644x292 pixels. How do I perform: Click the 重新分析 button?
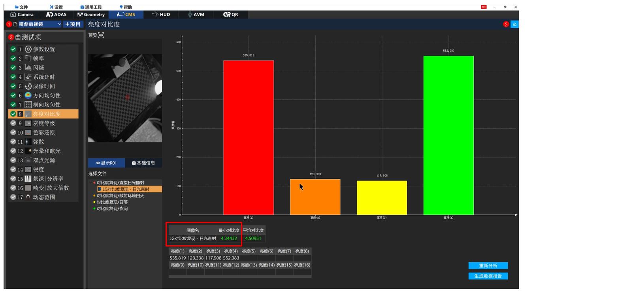pos(488,265)
